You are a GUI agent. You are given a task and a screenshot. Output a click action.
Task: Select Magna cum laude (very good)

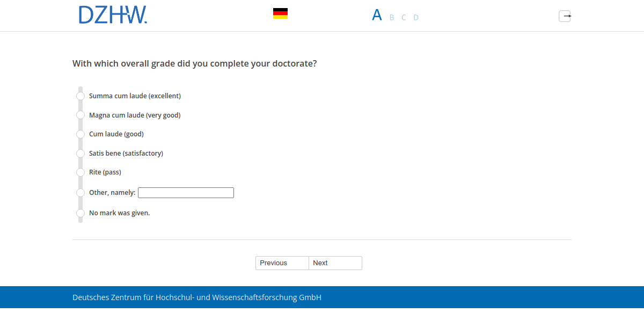80,115
